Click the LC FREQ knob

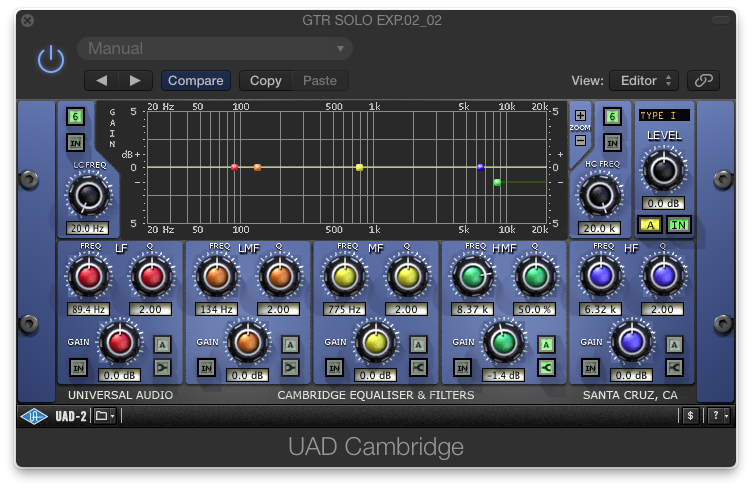(x=89, y=196)
